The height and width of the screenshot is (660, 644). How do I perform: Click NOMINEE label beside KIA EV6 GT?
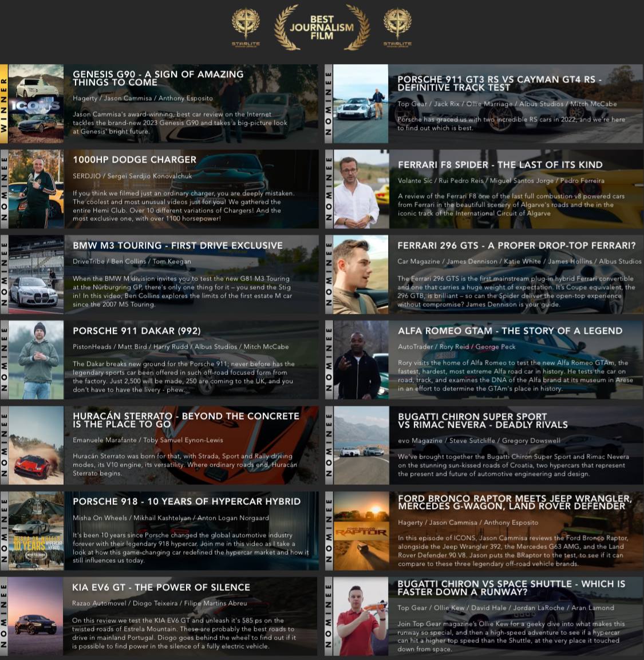point(4,616)
